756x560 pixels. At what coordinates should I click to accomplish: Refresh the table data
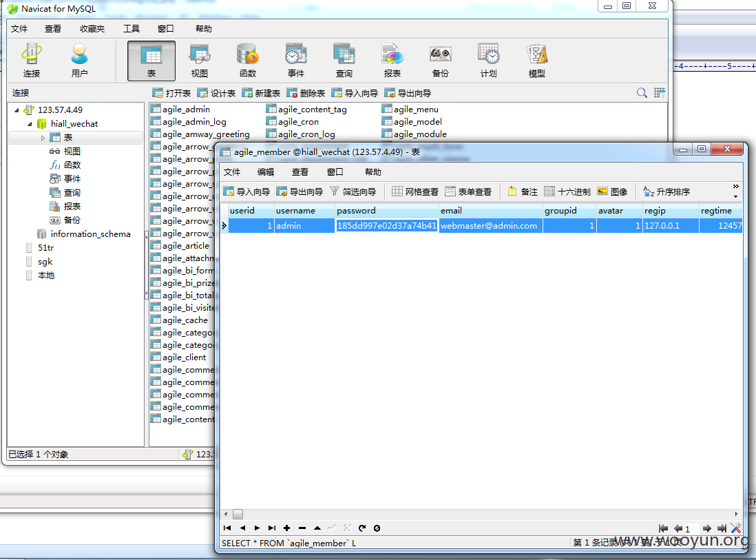tap(361, 528)
